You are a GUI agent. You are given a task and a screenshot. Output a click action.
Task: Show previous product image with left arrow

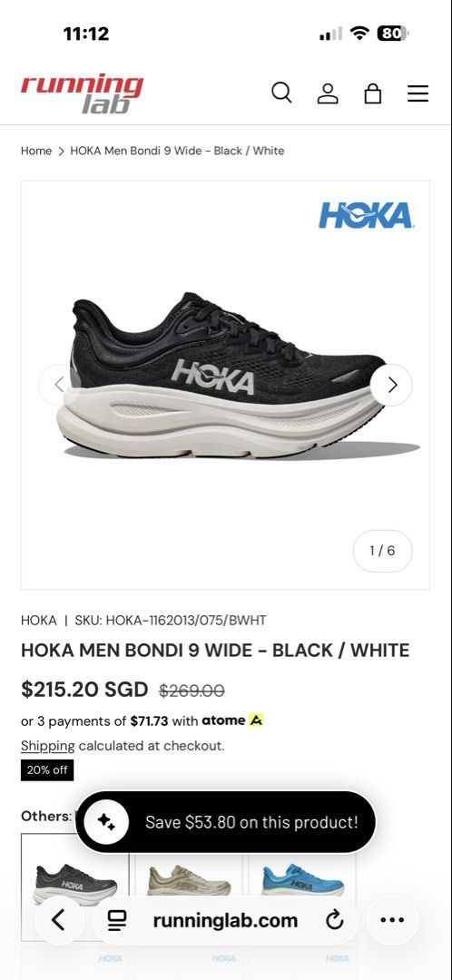coord(59,385)
